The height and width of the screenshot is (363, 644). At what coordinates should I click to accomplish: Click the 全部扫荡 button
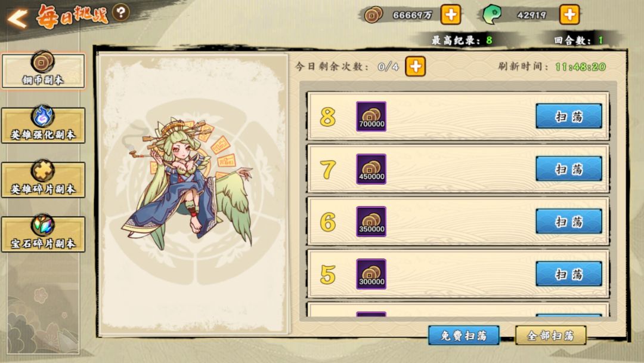551,336
